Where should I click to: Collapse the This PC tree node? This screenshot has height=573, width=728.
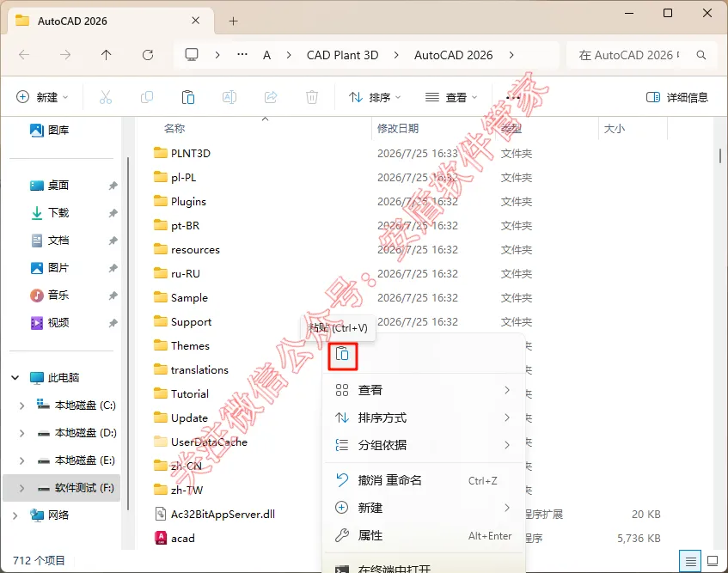(x=15, y=378)
